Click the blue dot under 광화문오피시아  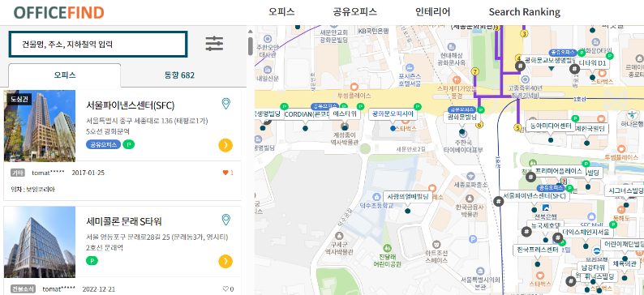coord(393,128)
